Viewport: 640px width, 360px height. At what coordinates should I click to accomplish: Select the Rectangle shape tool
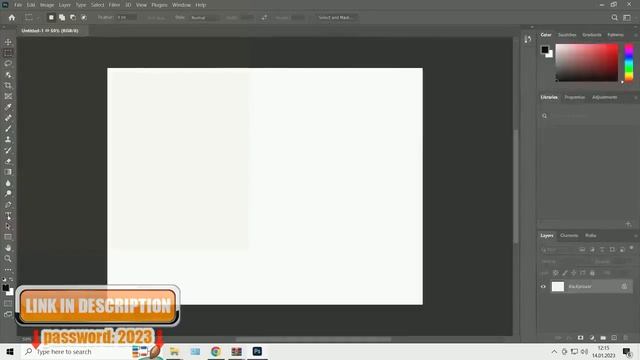[8, 237]
